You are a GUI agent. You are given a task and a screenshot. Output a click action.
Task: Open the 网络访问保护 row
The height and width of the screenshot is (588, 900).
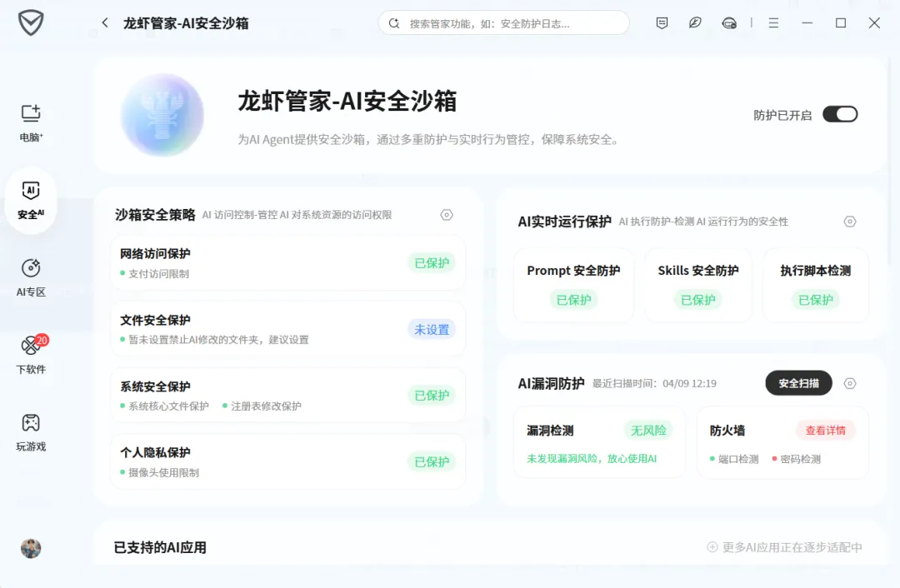click(287, 262)
